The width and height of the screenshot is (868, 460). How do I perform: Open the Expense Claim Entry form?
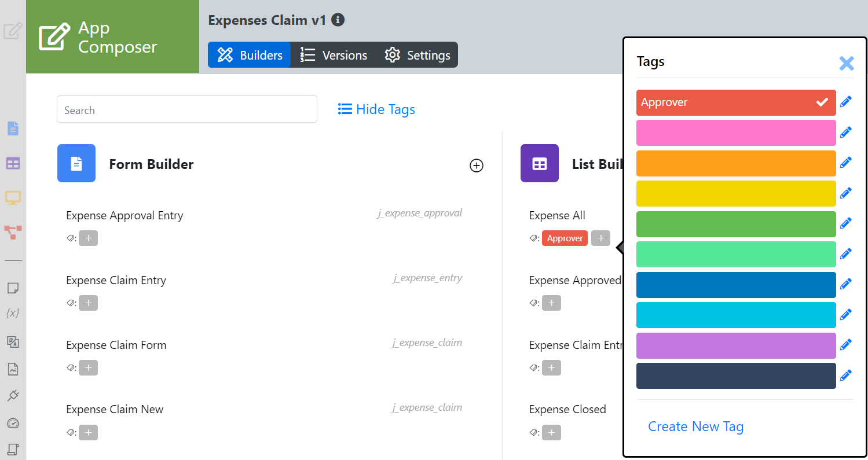click(x=116, y=280)
